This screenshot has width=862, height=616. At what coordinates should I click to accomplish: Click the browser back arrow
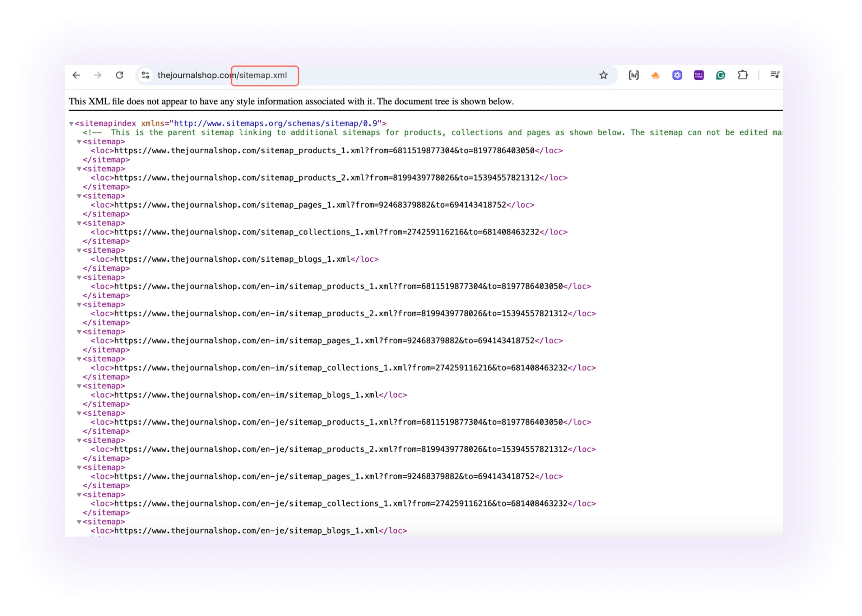(x=76, y=75)
